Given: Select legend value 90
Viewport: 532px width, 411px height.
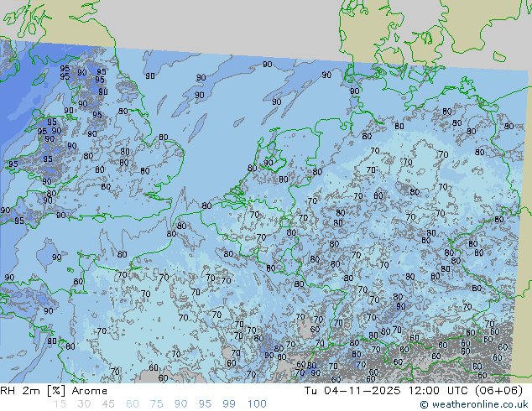Looking at the screenshot, I should pyautogui.click(x=180, y=404).
